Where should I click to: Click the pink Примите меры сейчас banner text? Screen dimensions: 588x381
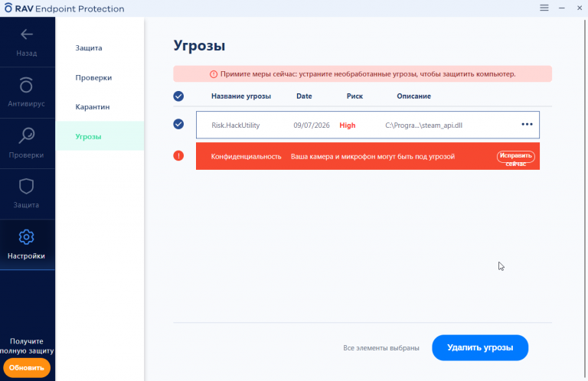367,74
